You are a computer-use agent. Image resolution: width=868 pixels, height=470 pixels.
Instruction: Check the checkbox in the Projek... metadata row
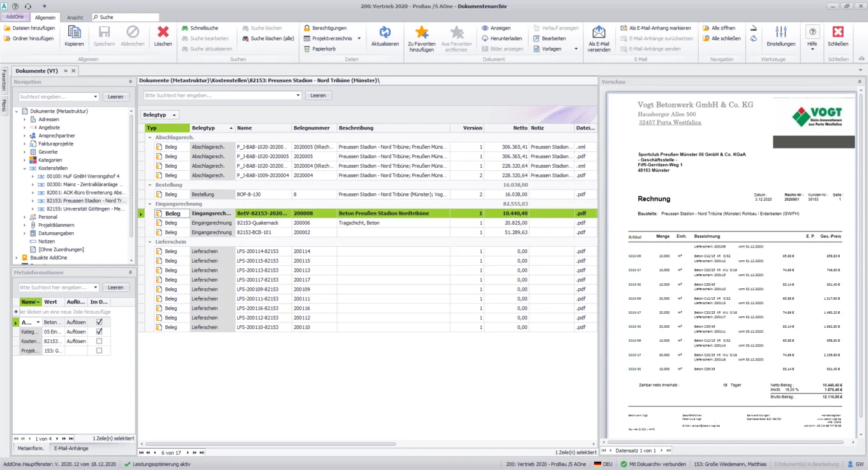click(99, 351)
